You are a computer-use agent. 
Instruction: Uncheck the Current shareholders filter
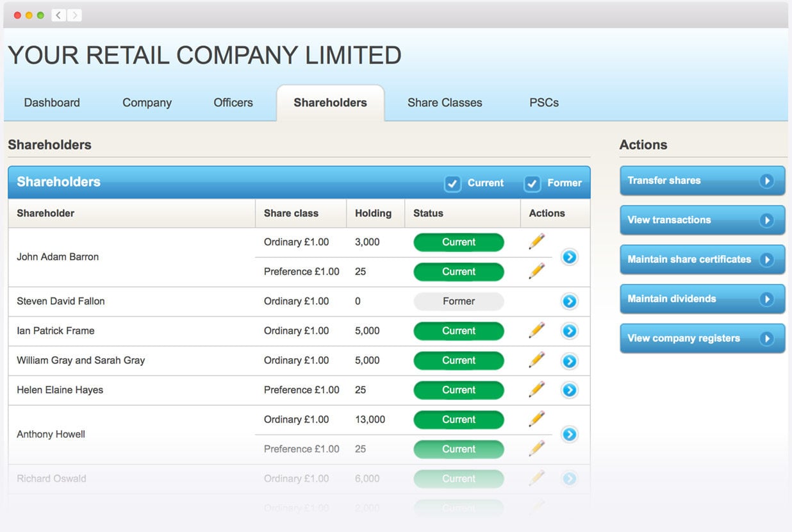pyautogui.click(x=453, y=183)
